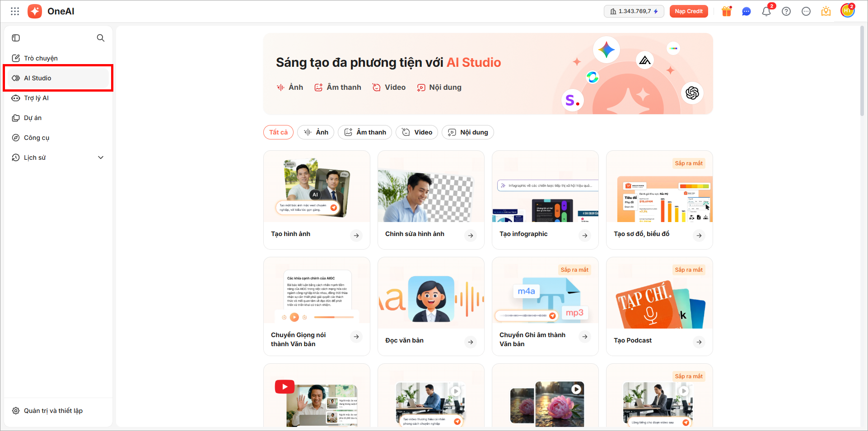This screenshot has height=431, width=868.
Task: Click the arrow on Chỉnh sửa hình ảnh card
Action: pos(471,236)
